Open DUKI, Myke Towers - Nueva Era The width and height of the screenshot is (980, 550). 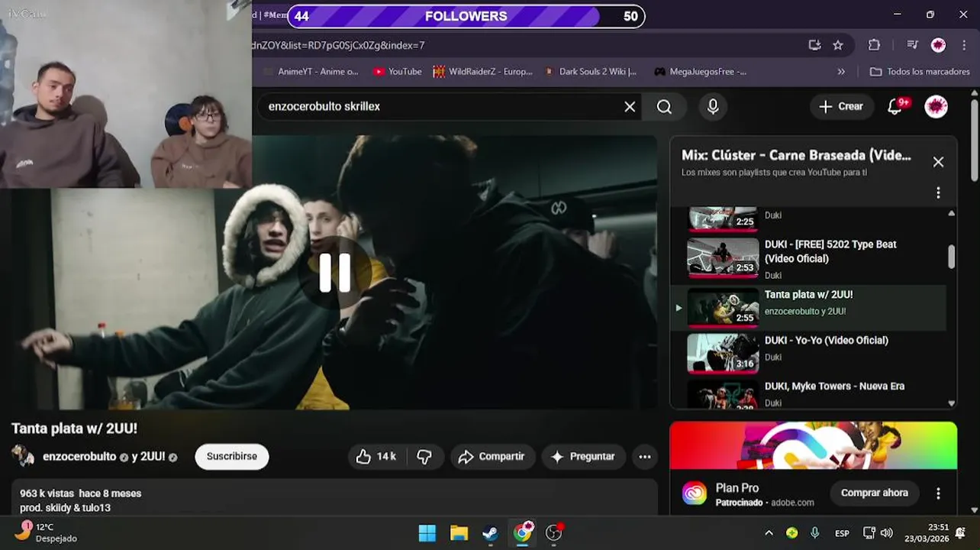tap(809, 393)
